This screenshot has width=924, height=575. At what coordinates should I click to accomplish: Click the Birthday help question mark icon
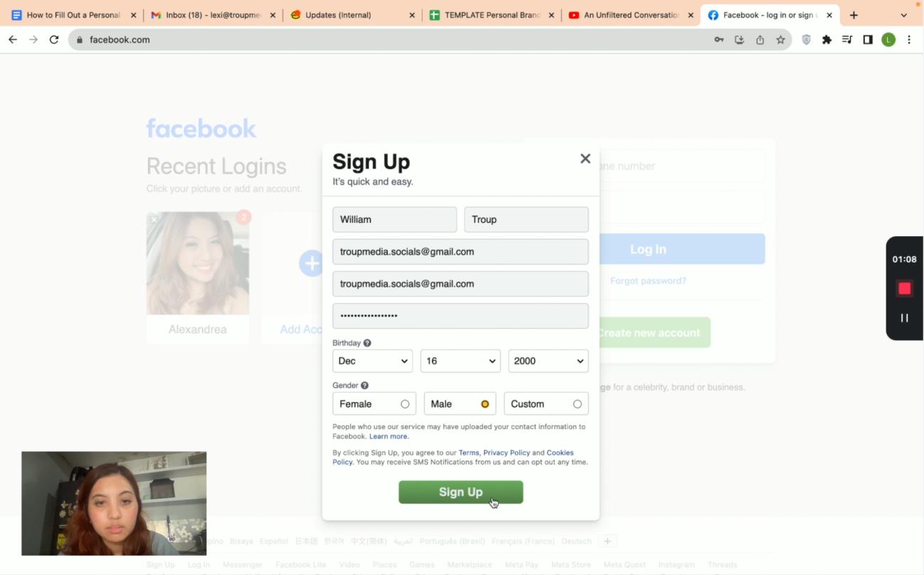coord(367,343)
